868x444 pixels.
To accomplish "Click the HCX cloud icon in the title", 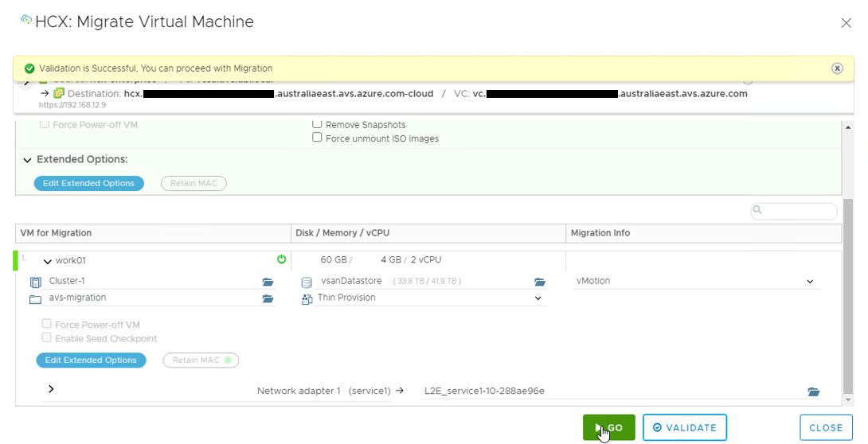I will click(x=26, y=20).
